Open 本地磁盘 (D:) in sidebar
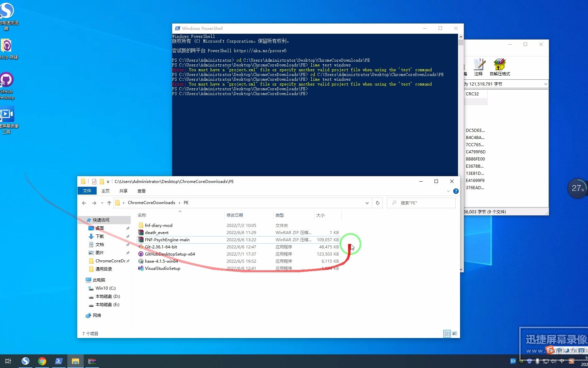588x368 pixels. [x=108, y=296]
